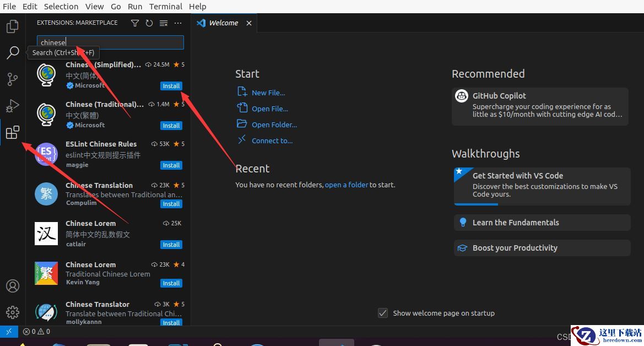
Task: Install Chinese (Simplified) language pack
Action: tap(171, 86)
